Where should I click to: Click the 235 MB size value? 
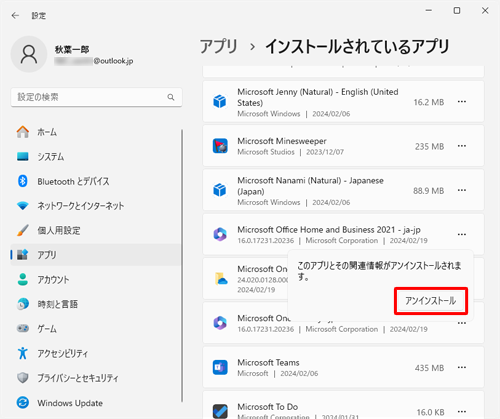click(429, 146)
